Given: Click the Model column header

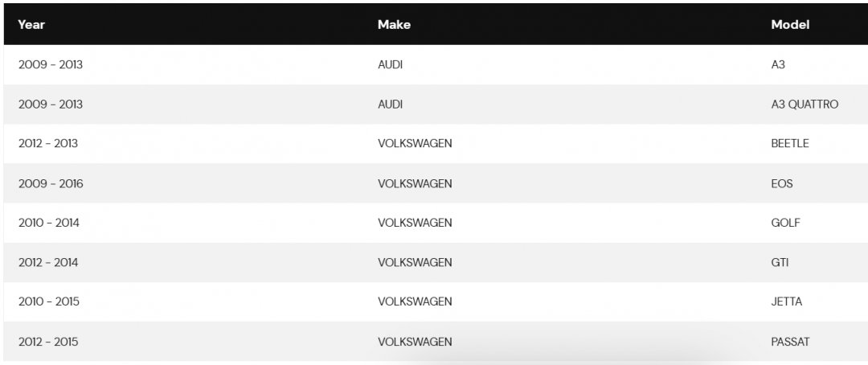Looking at the screenshot, I should (790, 25).
